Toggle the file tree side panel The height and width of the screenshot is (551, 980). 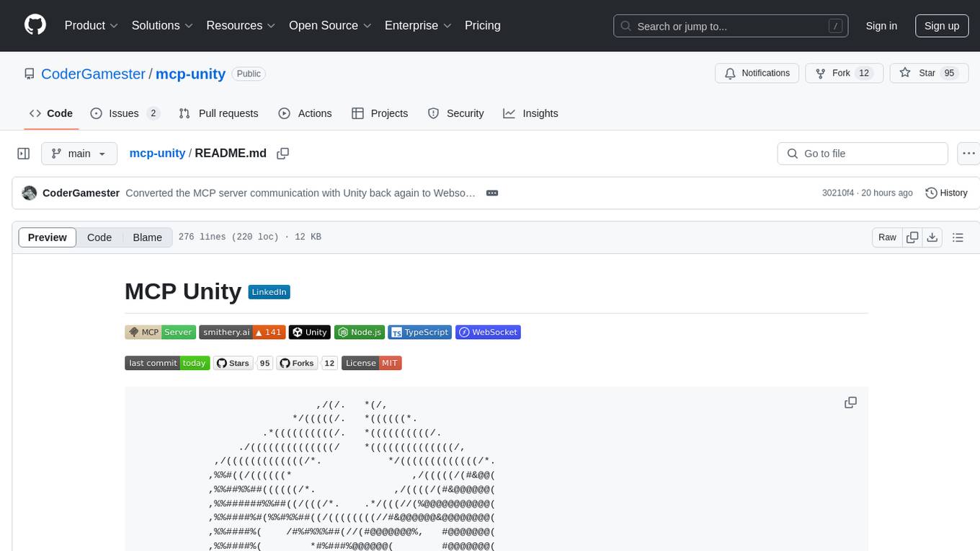[23, 154]
